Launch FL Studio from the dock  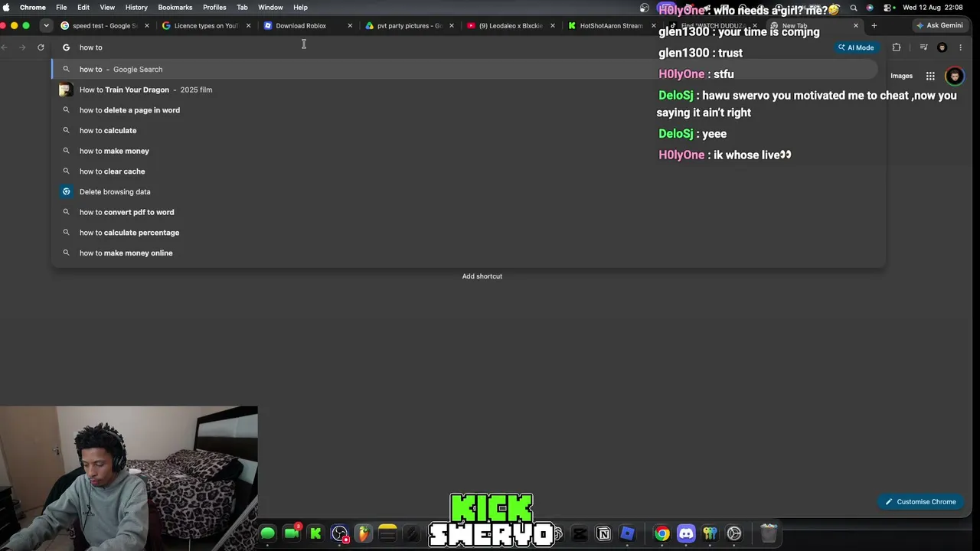[x=363, y=533]
